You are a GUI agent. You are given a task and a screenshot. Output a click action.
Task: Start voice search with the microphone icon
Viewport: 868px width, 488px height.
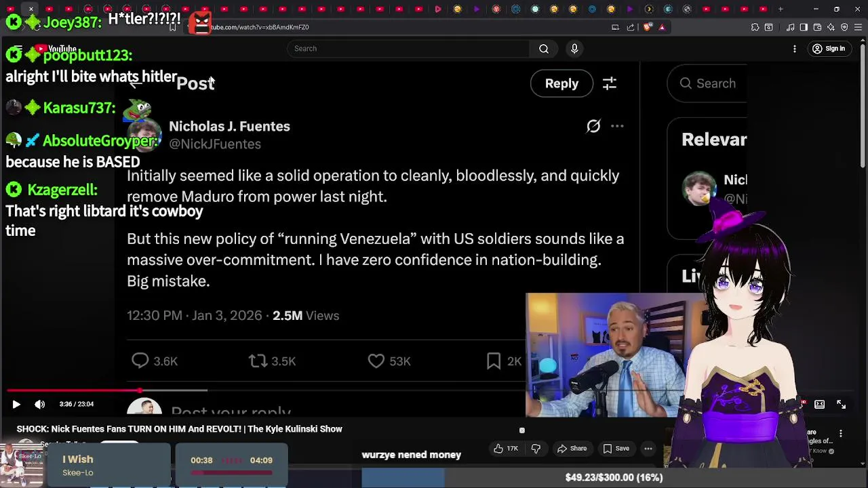(x=574, y=49)
